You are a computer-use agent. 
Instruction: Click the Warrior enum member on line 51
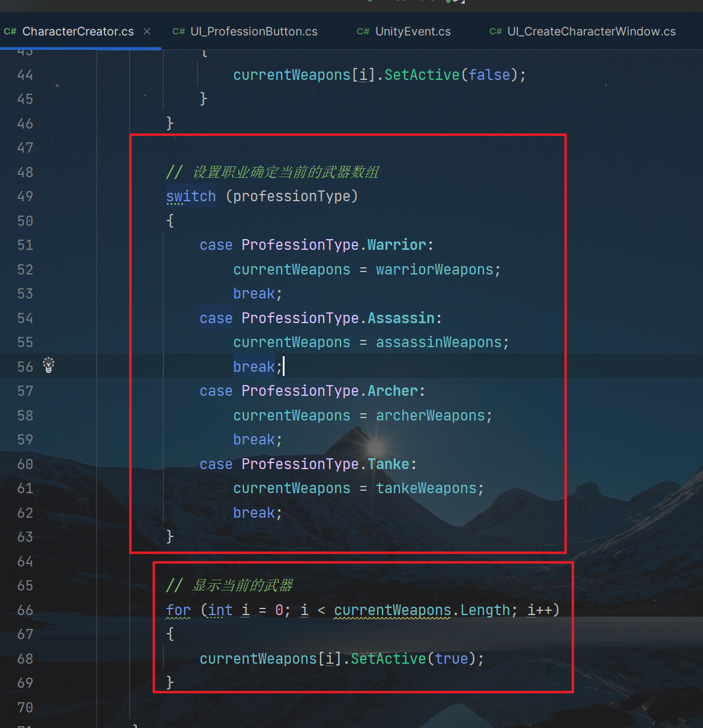(396, 245)
